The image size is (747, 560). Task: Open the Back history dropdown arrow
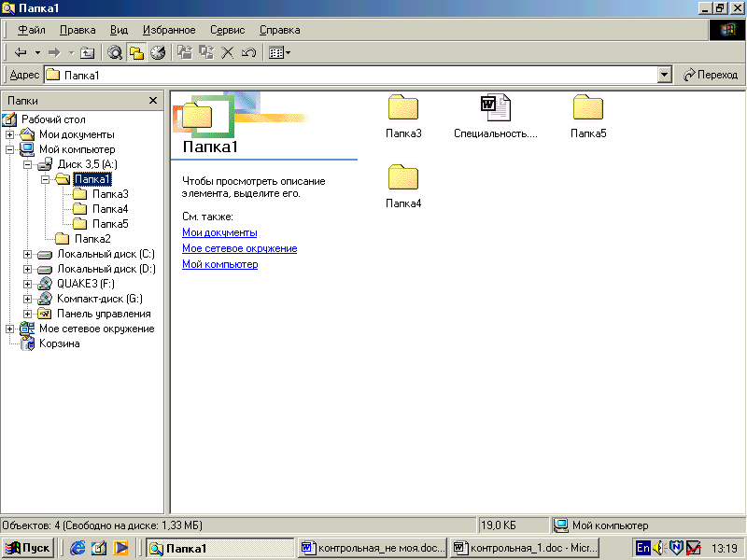click(37, 52)
